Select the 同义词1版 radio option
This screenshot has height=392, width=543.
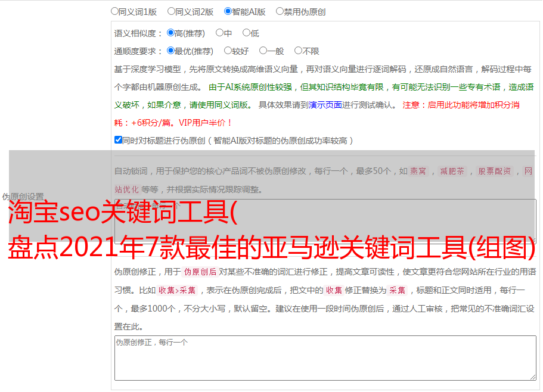point(114,11)
